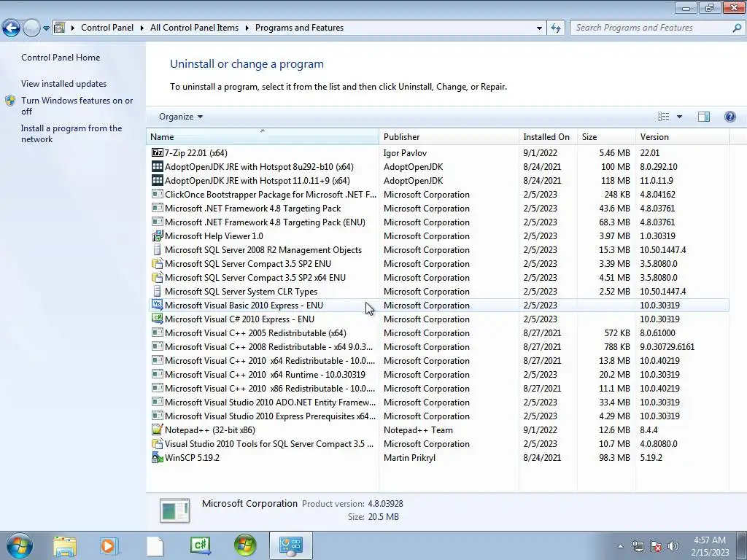Screen dimensions: 747x560
Task: Select Visual Studio 2010 Express Prerequisites x64 row
Action: [x=438, y=416]
